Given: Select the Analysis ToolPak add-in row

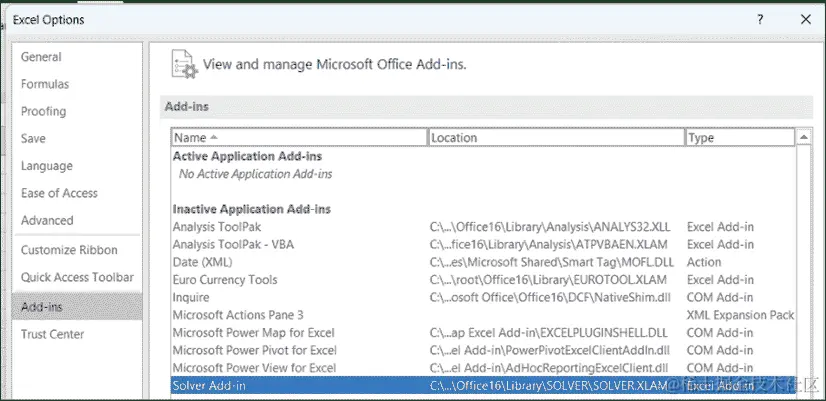Looking at the screenshot, I should [484, 227].
